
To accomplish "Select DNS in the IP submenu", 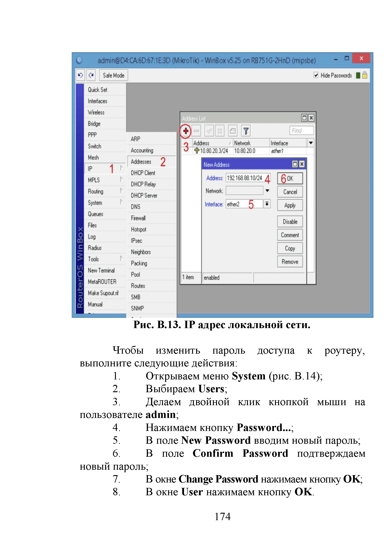I will point(152,207).
